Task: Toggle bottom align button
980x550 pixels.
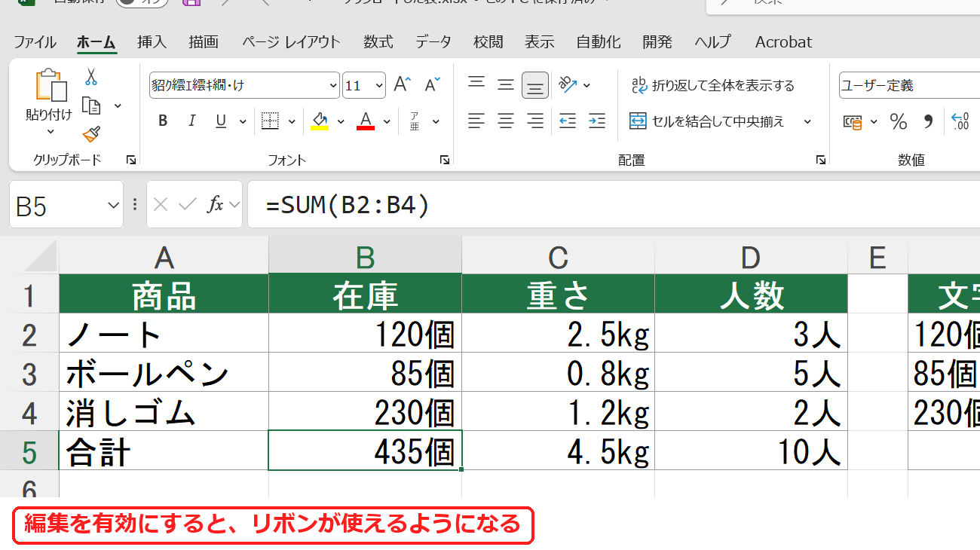Action: 535,85
